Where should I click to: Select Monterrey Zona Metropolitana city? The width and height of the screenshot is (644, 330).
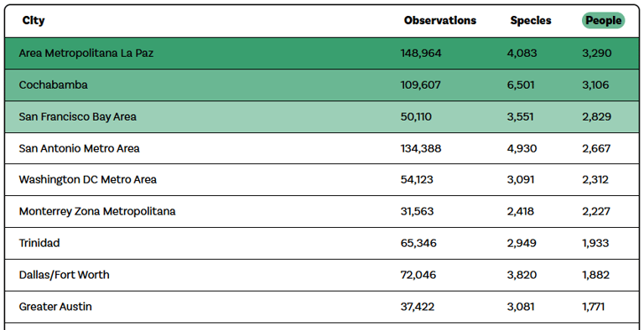[97, 211]
